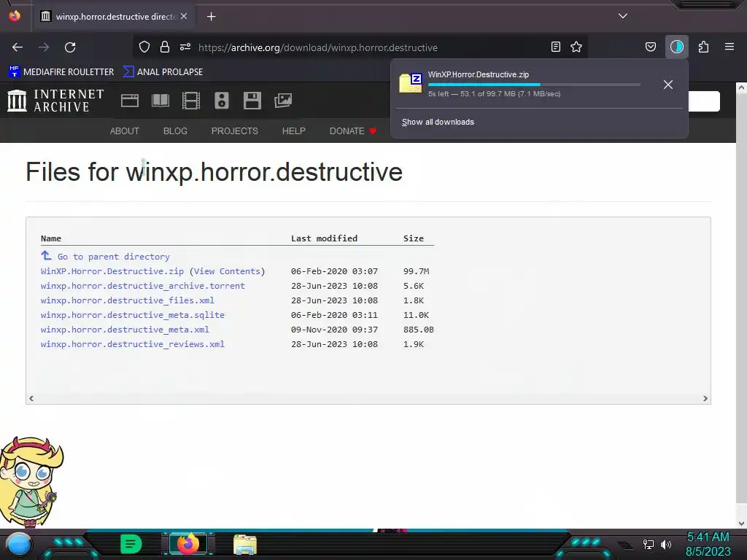Viewport: 747px width, 560px height.
Task: Open the Pocket save icon
Action: coord(650,47)
